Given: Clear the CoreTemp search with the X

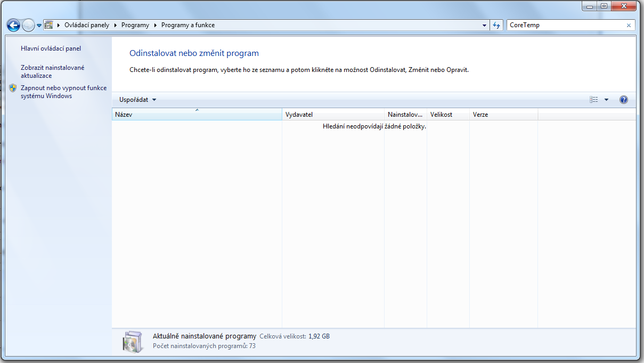Looking at the screenshot, I should click(x=629, y=25).
